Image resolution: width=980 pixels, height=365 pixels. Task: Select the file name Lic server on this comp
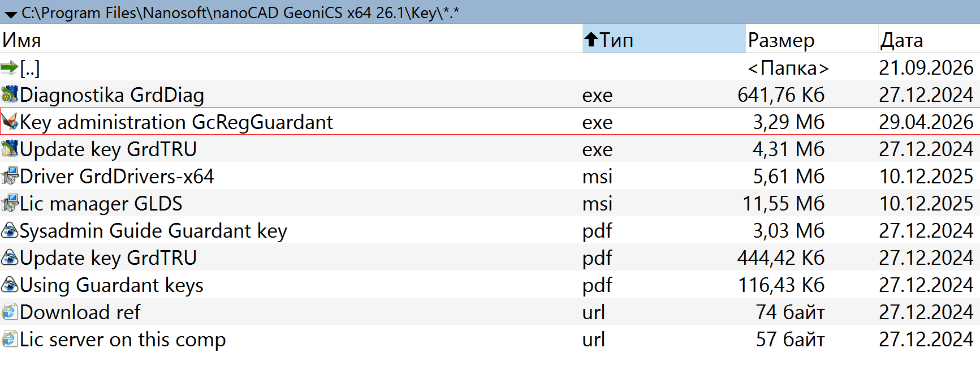tap(123, 340)
